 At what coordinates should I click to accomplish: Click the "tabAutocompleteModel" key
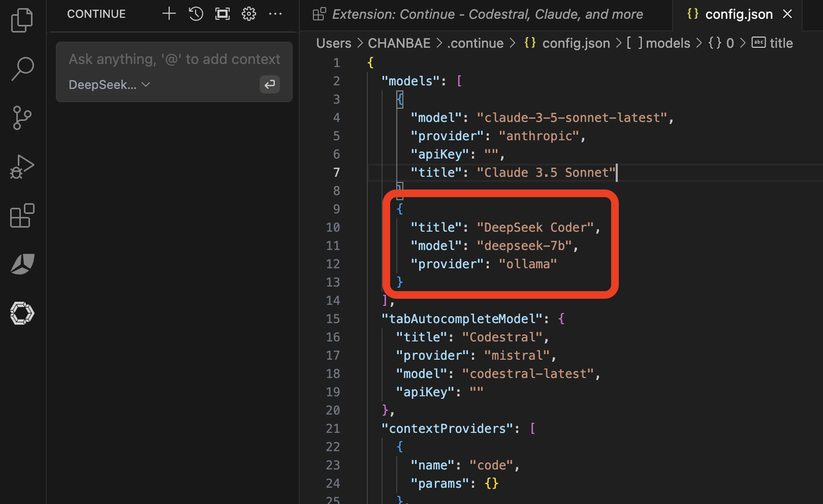click(x=462, y=319)
